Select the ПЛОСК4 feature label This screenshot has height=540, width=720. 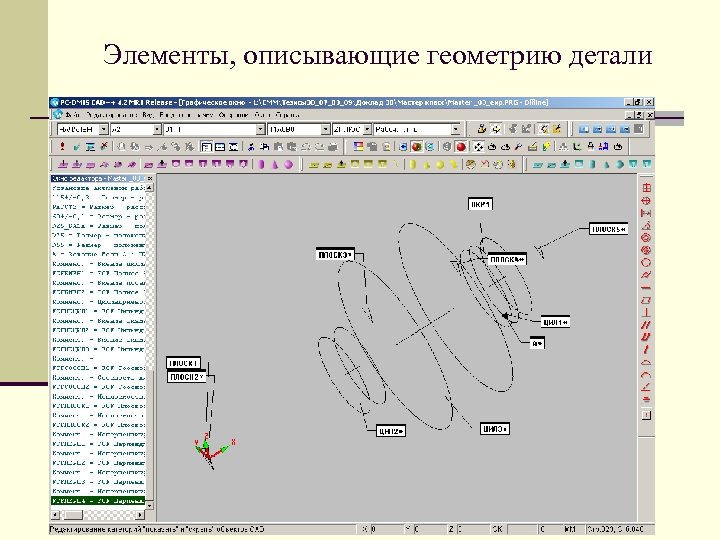(x=507, y=259)
